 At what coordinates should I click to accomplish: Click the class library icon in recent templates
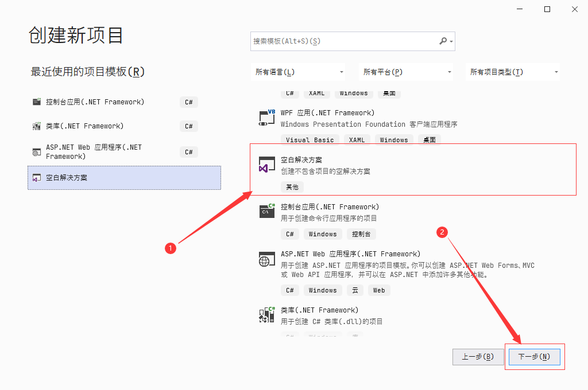pyautogui.click(x=36, y=126)
